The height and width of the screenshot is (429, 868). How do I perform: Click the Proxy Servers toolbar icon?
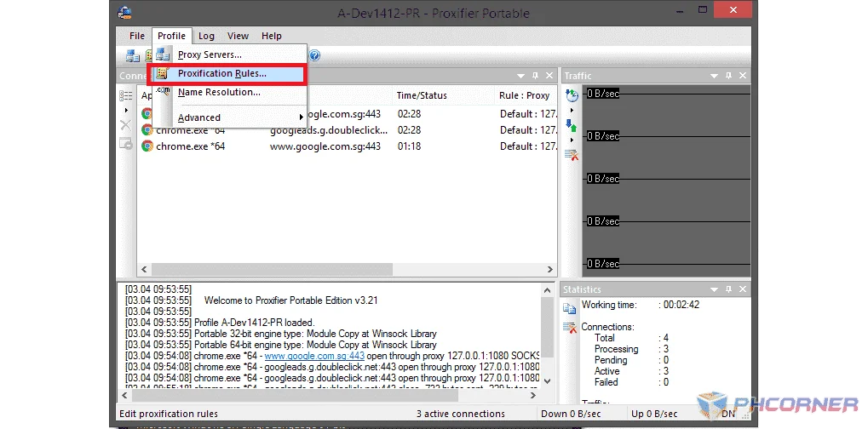[132, 55]
